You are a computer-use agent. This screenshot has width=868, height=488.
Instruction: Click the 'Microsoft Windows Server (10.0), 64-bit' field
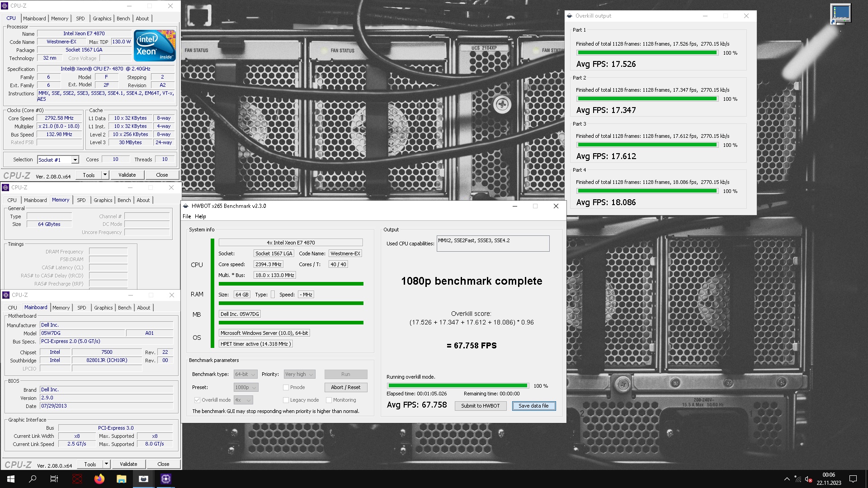[x=264, y=333]
